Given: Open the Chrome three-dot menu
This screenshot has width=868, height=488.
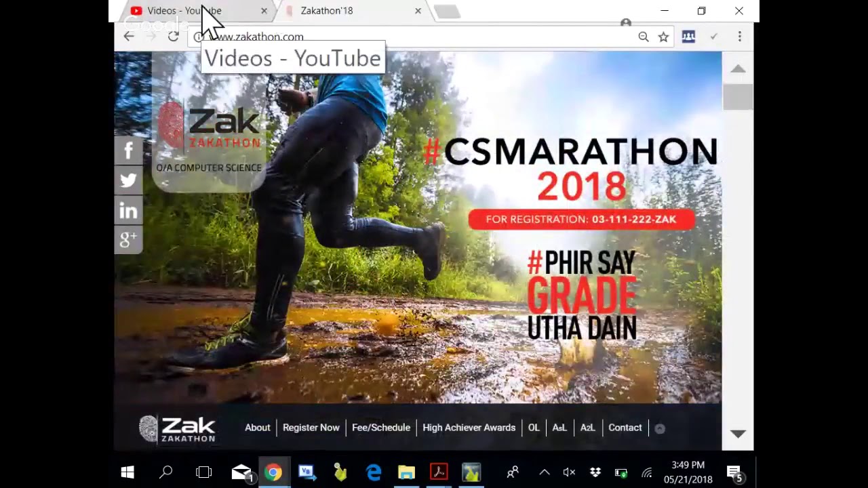Looking at the screenshot, I should tap(739, 37).
